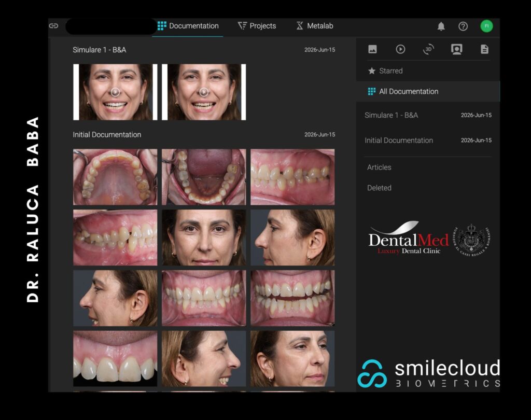Filter by 3D scans icon
This screenshot has height=420, width=531.
tap(428, 49)
